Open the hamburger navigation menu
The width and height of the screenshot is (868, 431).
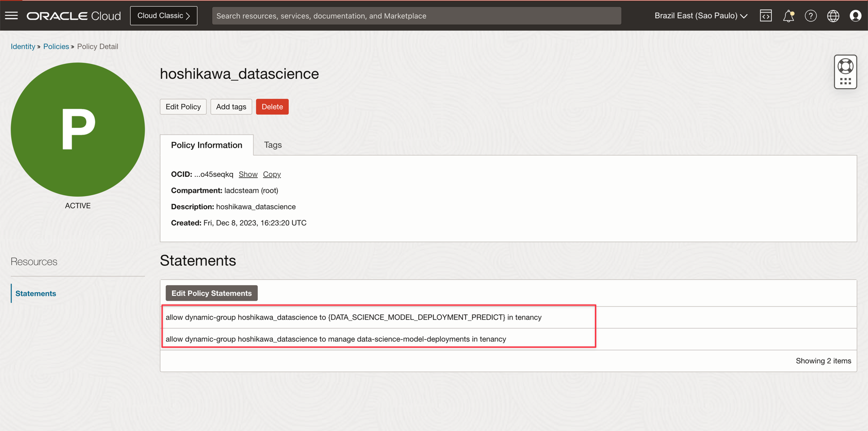[11, 15]
